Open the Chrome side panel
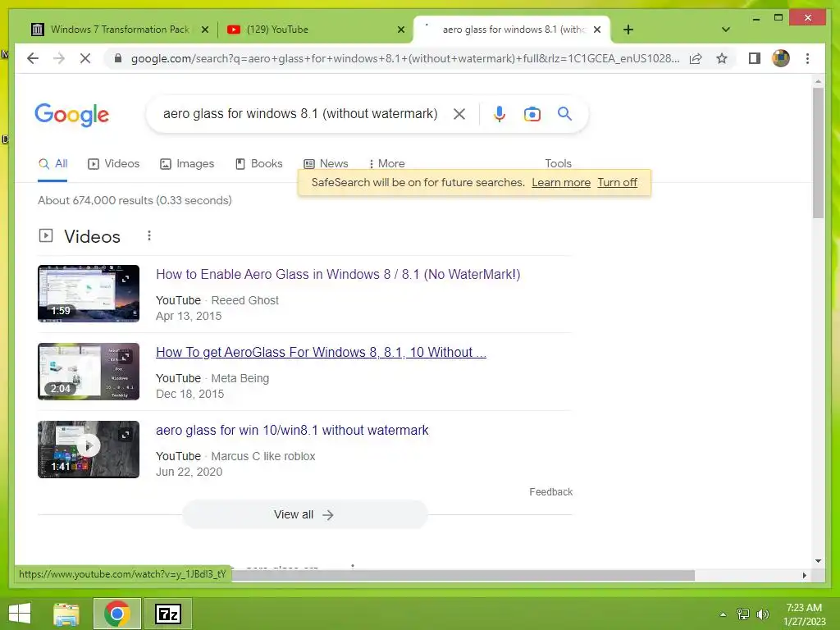Screen dimensions: 840x630 pos(755,58)
